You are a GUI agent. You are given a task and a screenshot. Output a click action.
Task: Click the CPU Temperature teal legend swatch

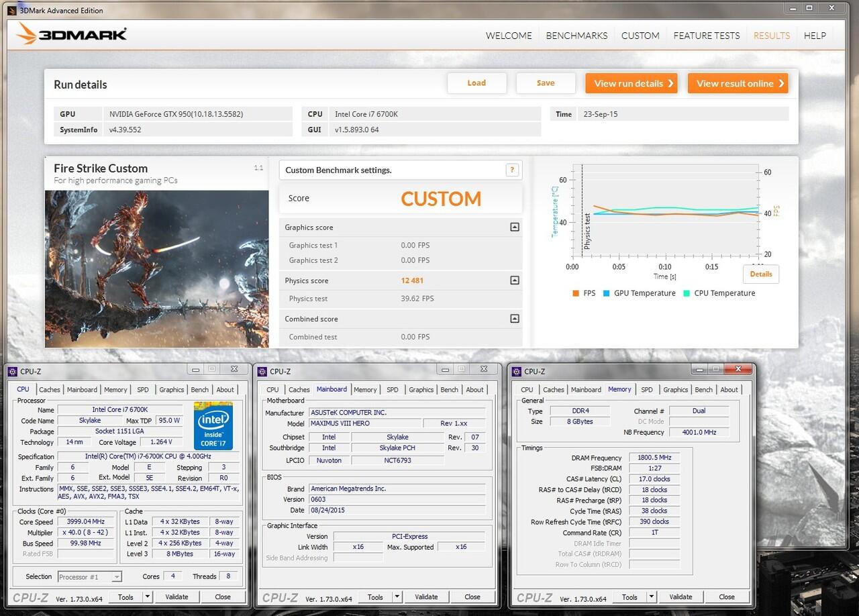[x=687, y=293]
